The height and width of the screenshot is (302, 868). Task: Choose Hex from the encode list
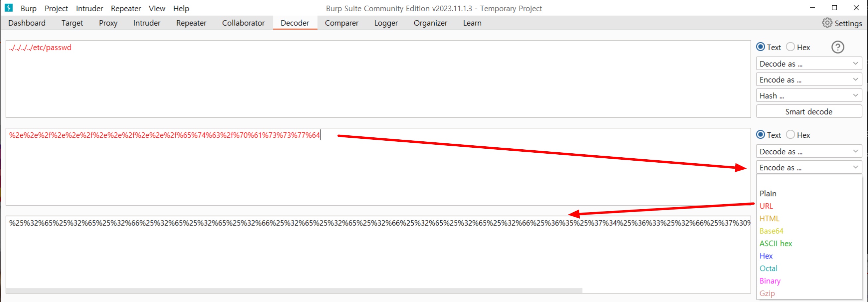809,256
